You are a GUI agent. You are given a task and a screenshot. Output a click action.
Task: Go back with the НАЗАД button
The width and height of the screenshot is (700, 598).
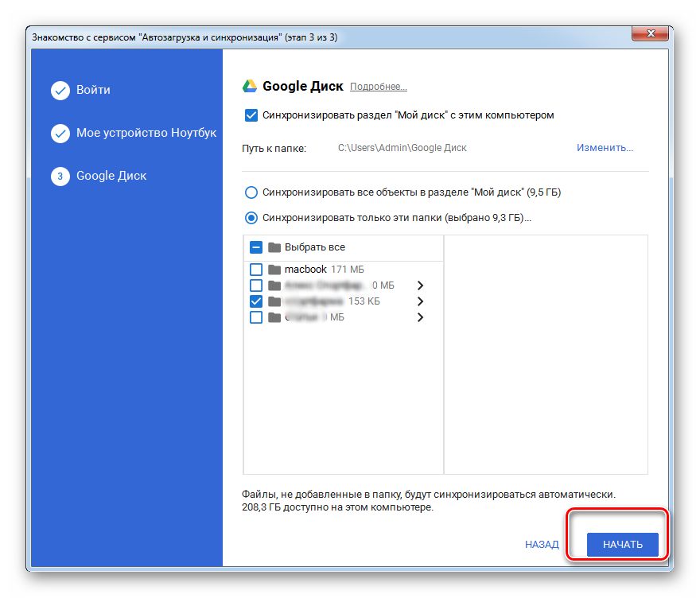pyautogui.click(x=542, y=545)
